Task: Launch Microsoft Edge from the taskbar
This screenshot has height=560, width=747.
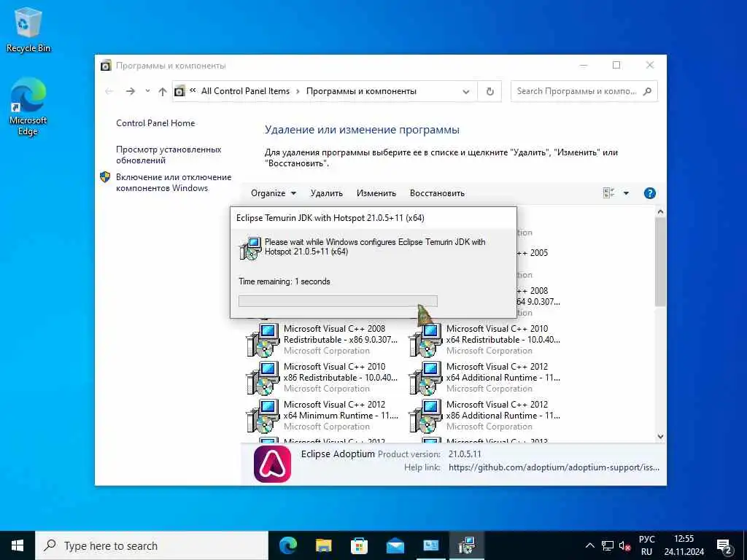Action: coord(287,545)
